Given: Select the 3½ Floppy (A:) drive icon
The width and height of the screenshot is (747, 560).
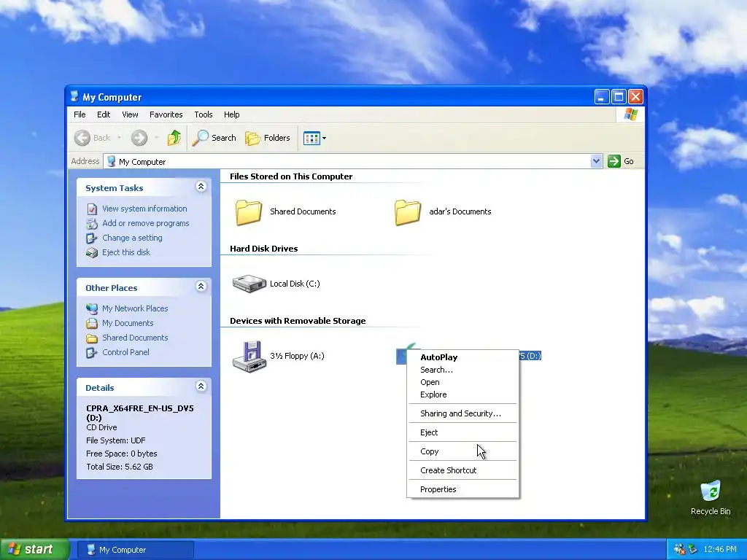Looking at the screenshot, I should (249, 356).
